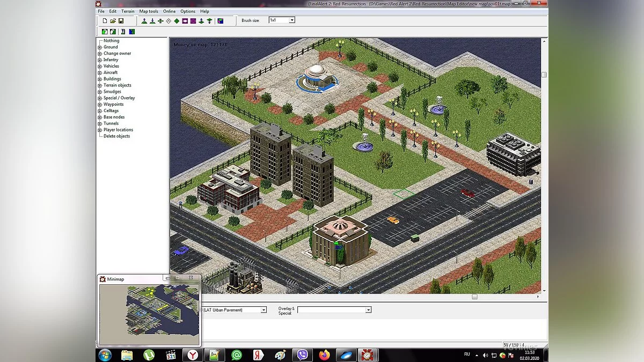Save the map with the floppy disk icon
The height and width of the screenshot is (362, 644).
point(121,21)
